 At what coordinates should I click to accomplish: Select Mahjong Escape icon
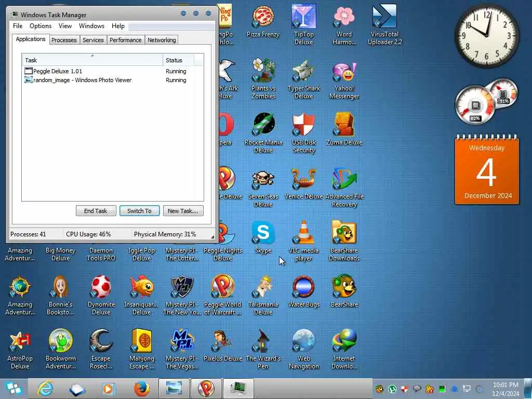pyautogui.click(x=141, y=349)
